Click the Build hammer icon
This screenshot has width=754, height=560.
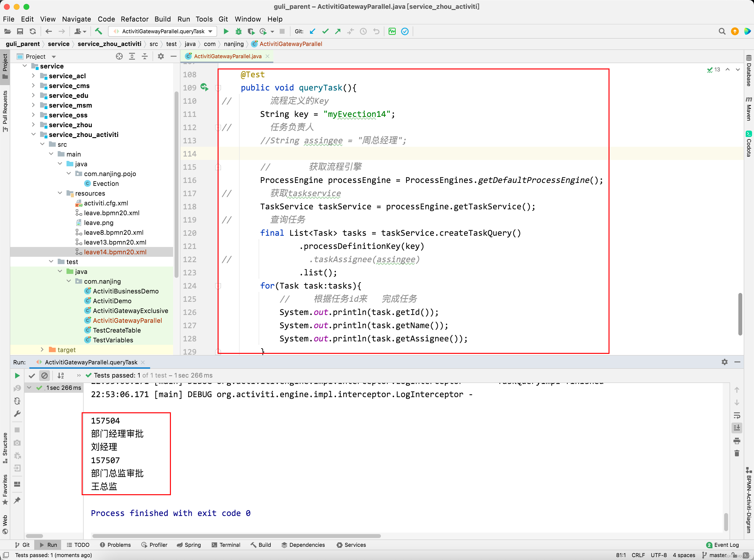pos(98,31)
